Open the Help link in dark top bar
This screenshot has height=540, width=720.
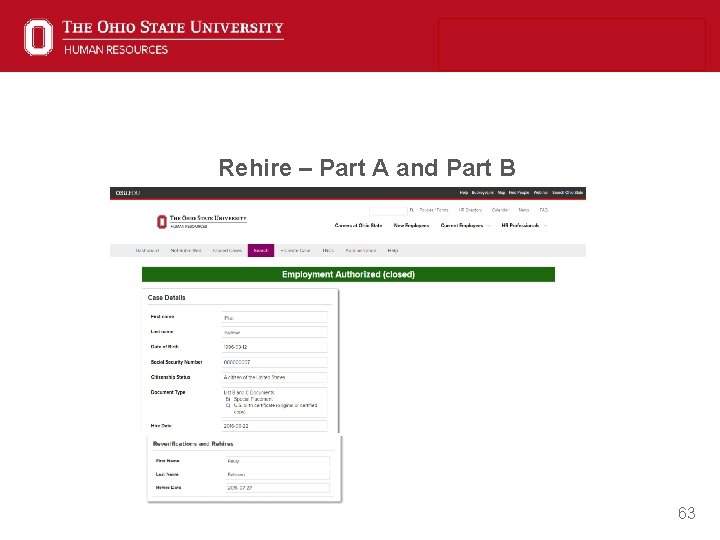[x=464, y=193]
